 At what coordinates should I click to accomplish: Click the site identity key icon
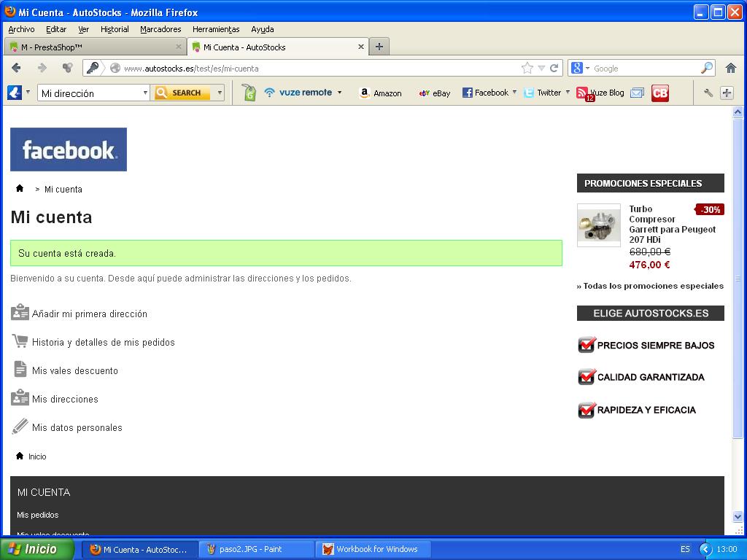tap(93, 68)
